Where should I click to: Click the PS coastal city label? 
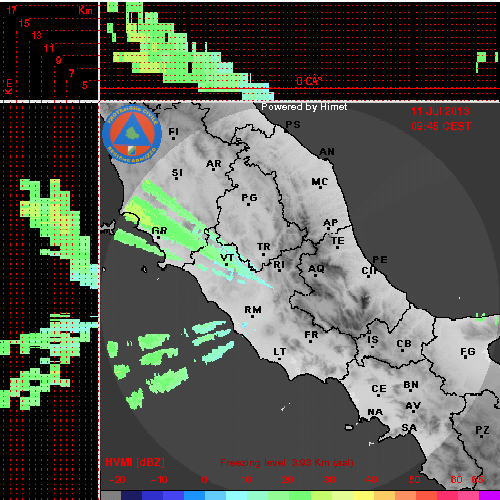click(x=292, y=125)
